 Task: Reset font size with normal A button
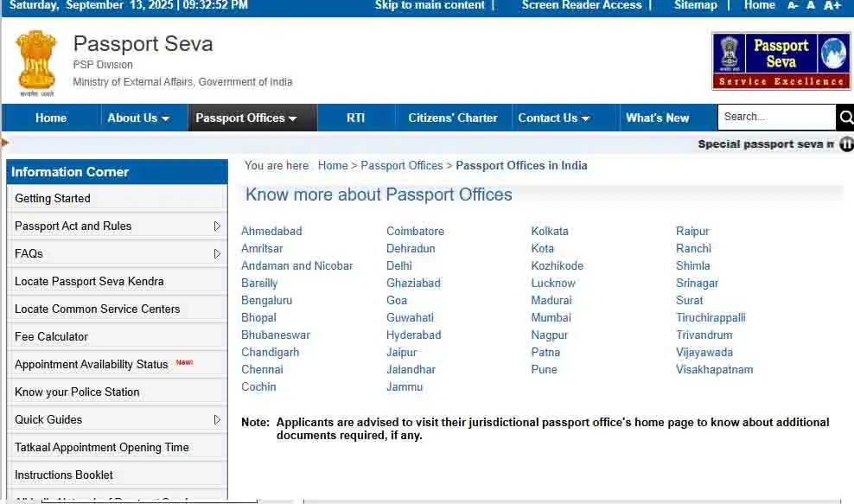(811, 5)
